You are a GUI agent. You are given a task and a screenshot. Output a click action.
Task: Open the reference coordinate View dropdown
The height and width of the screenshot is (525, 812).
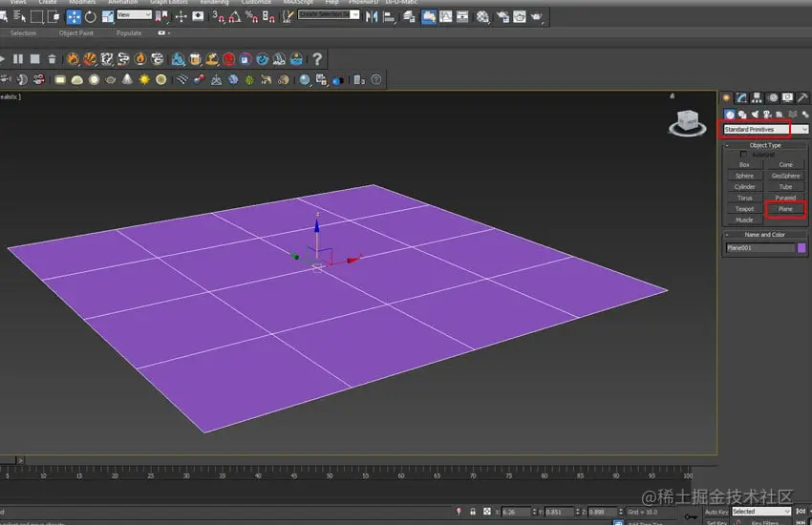click(134, 14)
